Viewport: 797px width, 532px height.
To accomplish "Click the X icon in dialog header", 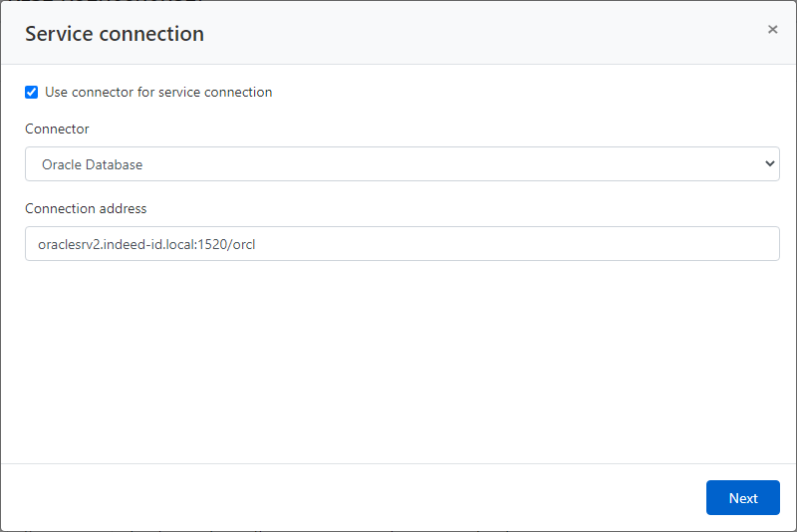I will pyautogui.click(x=772, y=30).
